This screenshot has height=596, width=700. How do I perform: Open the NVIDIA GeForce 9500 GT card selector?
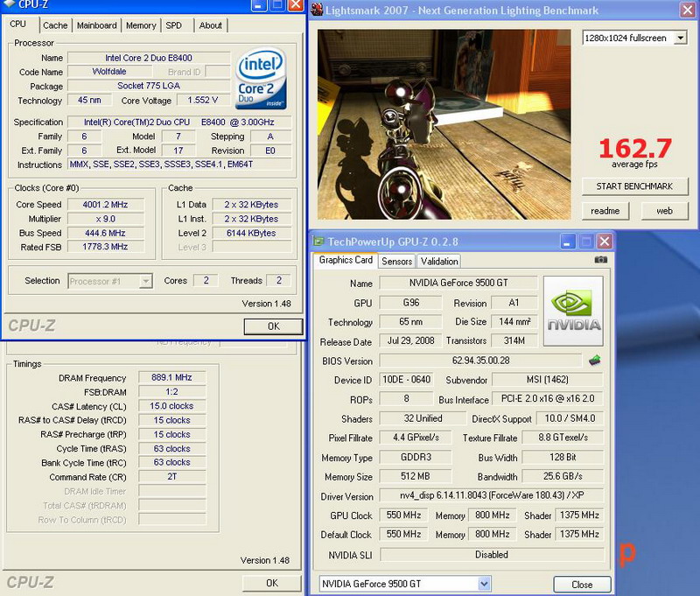coord(484,584)
